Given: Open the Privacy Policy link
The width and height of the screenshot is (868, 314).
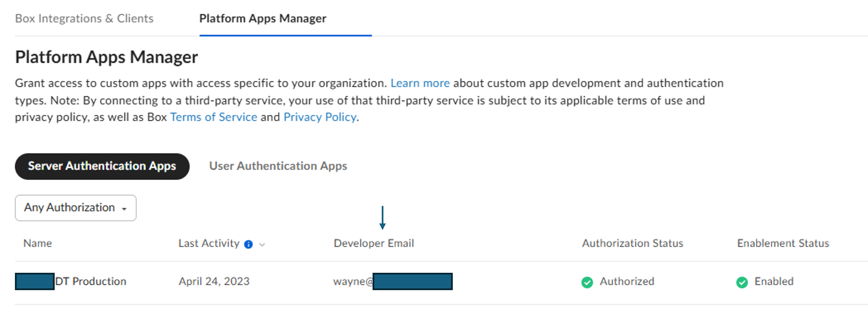Looking at the screenshot, I should pyautogui.click(x=320, y=117).
